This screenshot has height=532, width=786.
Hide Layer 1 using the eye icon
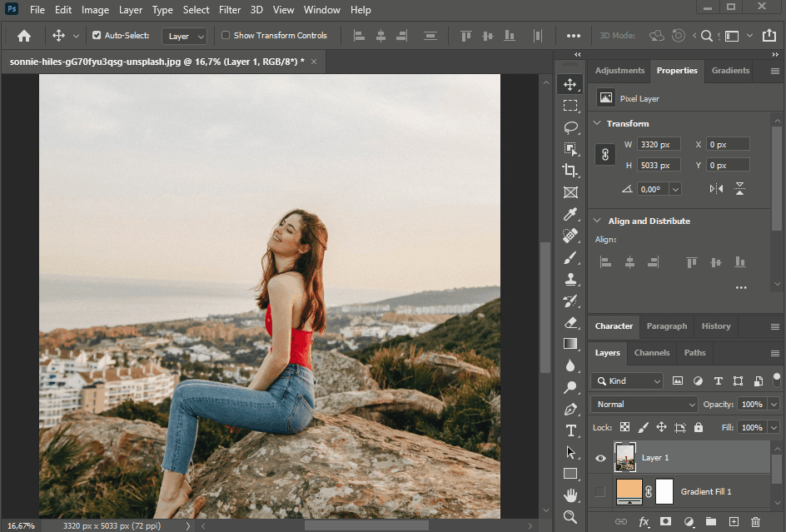coord(599,458)
